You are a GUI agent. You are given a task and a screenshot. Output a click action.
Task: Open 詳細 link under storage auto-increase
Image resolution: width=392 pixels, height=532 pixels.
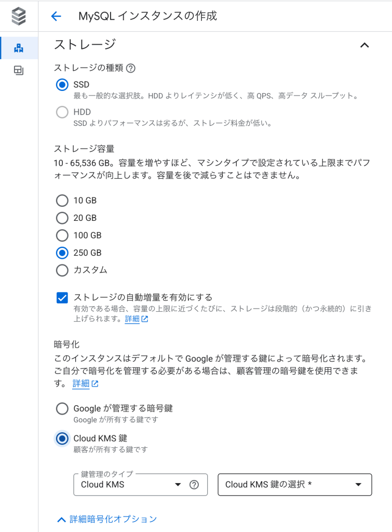click(x=132, y=319)
